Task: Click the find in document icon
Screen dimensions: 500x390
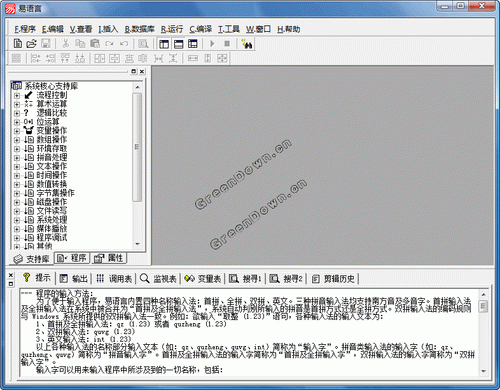Action: (x=143, y=44)
